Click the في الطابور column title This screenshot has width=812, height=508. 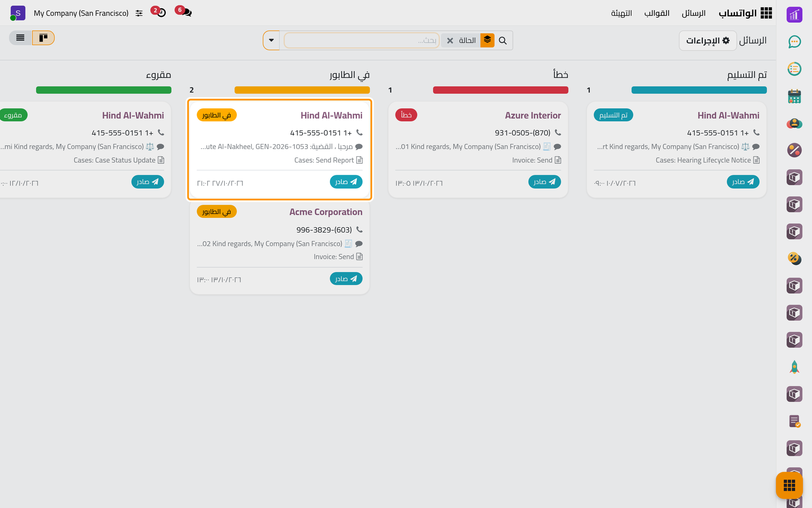(x=350, y=75)
